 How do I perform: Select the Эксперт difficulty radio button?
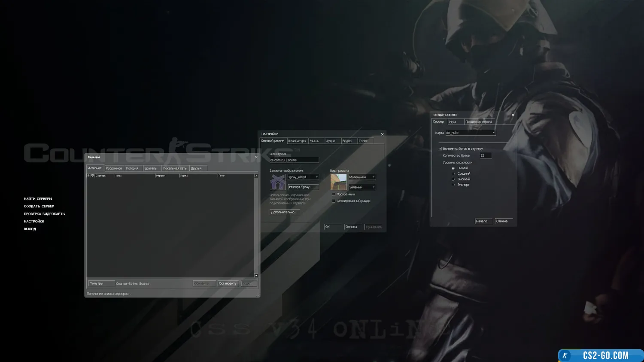[x=453, y=185]
